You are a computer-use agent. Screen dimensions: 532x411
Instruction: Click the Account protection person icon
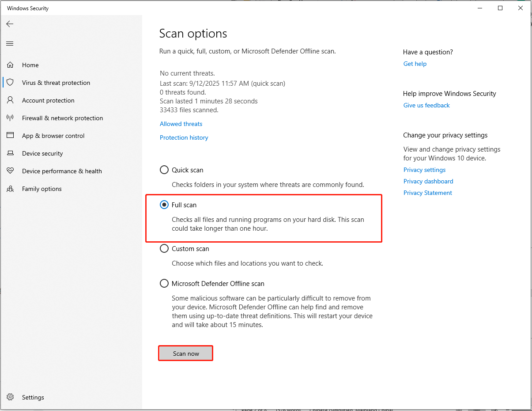point(10,100)
